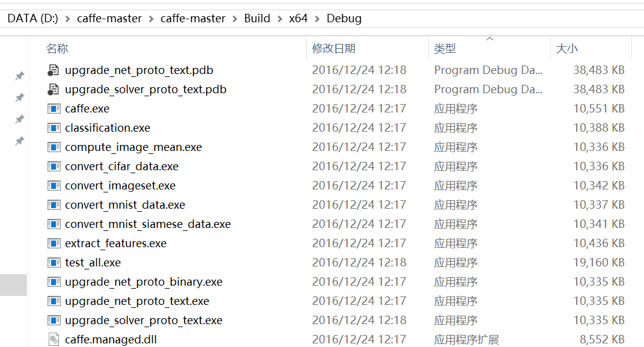The height and width of the screenshot is (347, 644).
Task: Click the extract_features.exe application icon
Action: (x=54, y=244)
